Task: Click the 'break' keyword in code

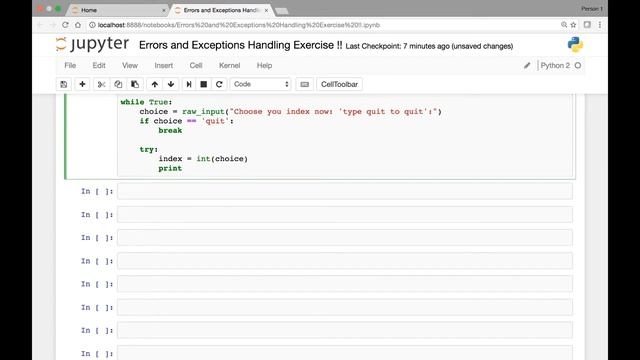Action: 170,131
